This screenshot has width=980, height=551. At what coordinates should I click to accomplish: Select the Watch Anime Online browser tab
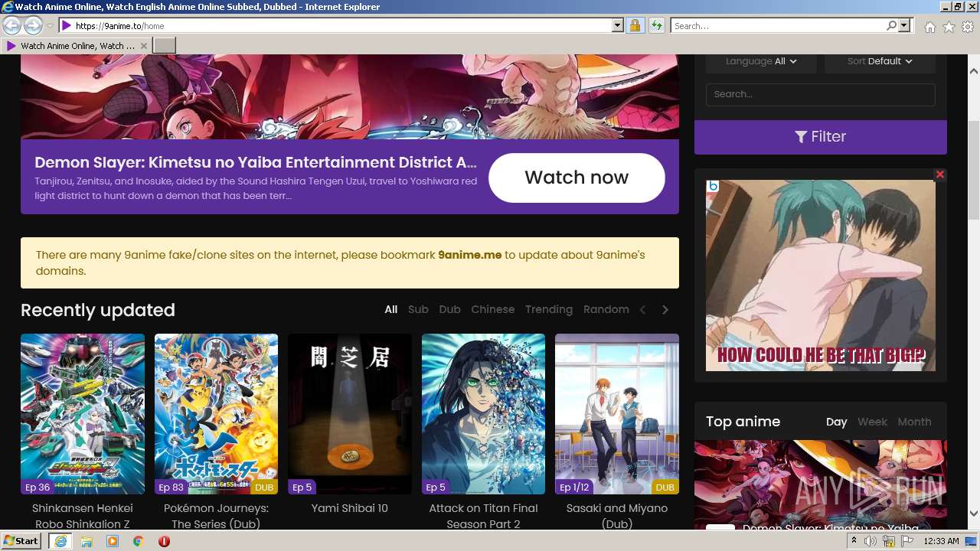pos(77,46)
